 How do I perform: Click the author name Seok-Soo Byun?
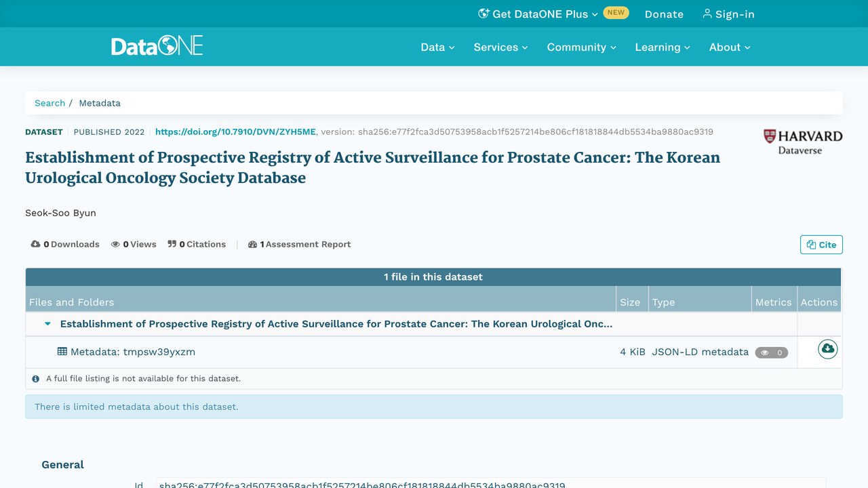click(60, 213)
